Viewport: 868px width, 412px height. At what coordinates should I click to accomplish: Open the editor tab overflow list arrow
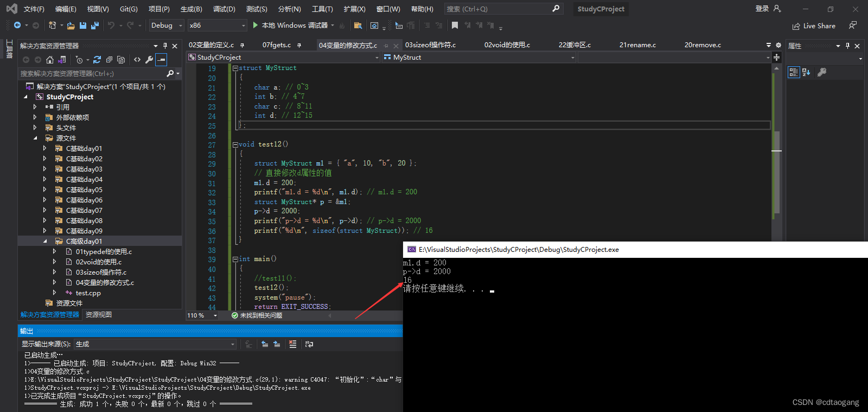click(769, 45)
